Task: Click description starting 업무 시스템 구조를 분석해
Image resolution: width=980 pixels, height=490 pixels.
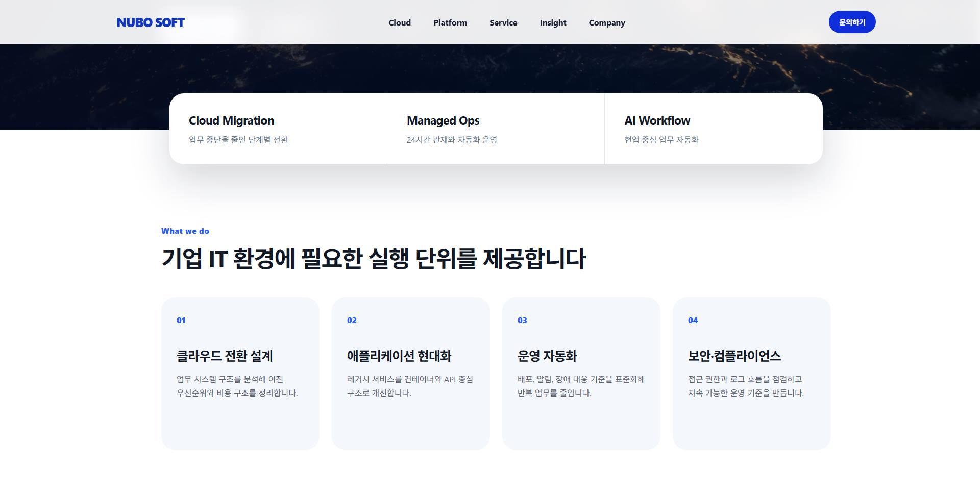Action: (237, 386)
